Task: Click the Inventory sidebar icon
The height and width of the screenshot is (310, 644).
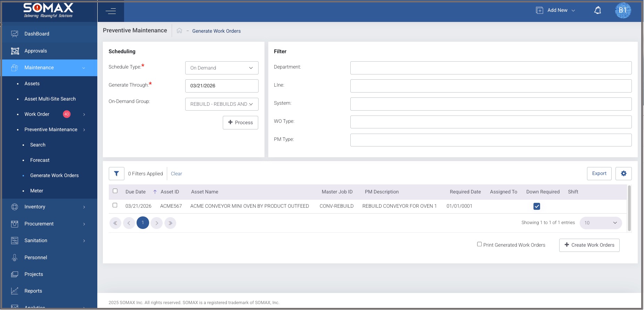Action: pyautogui.click(x=15, y=207)
